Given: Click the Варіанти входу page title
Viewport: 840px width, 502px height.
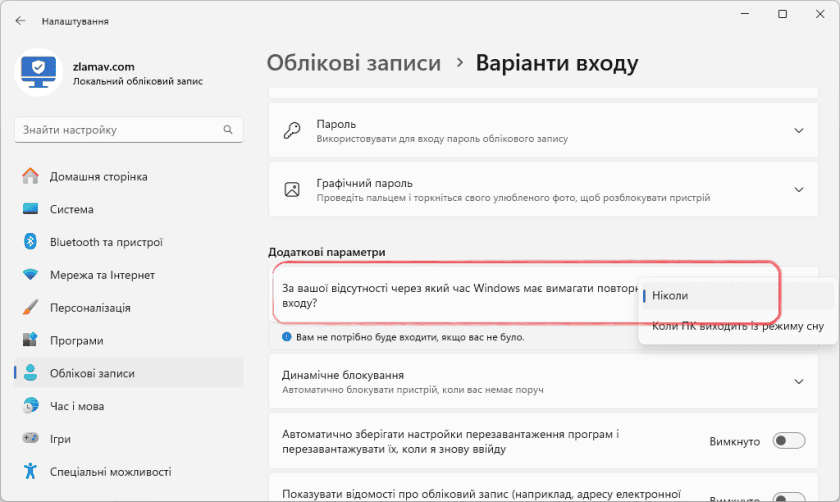Looking at the screenshot, I should click(557, 63).
